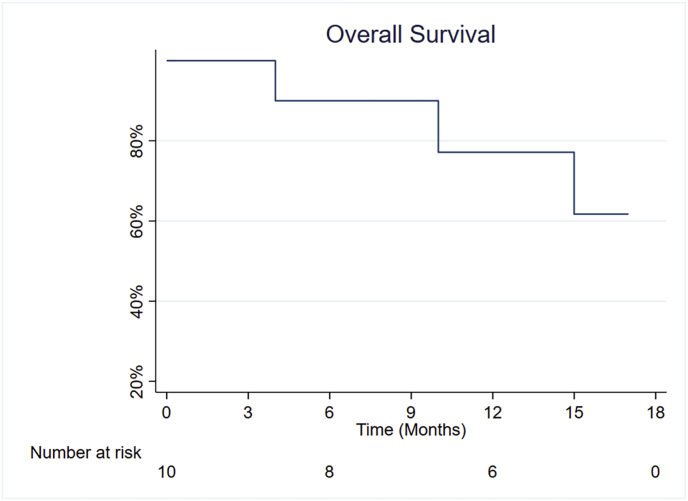The image size is (688, 501).
Task: Click the at-risk count of 10
Action: click(167, 472)
